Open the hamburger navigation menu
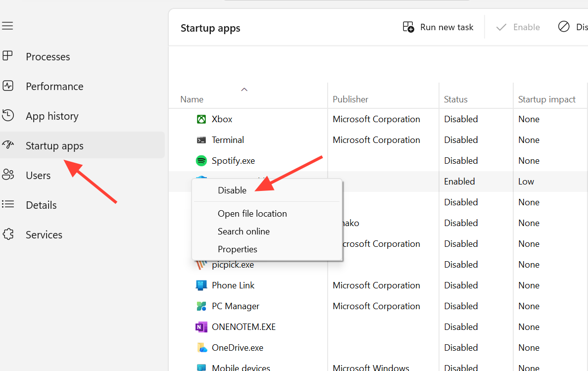The height and width of the screenshot is (371, 588). (x=7, y=26)
